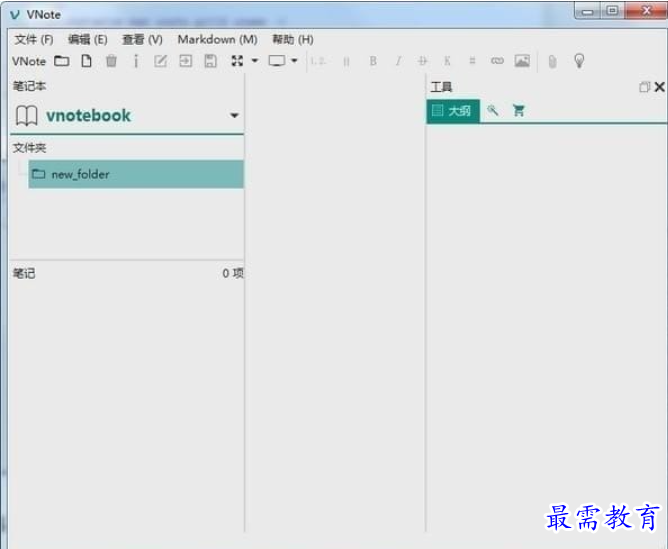Click the 笔记本 notebooks label
Viewport: 668px width, 549px height.
click(29, 86)
